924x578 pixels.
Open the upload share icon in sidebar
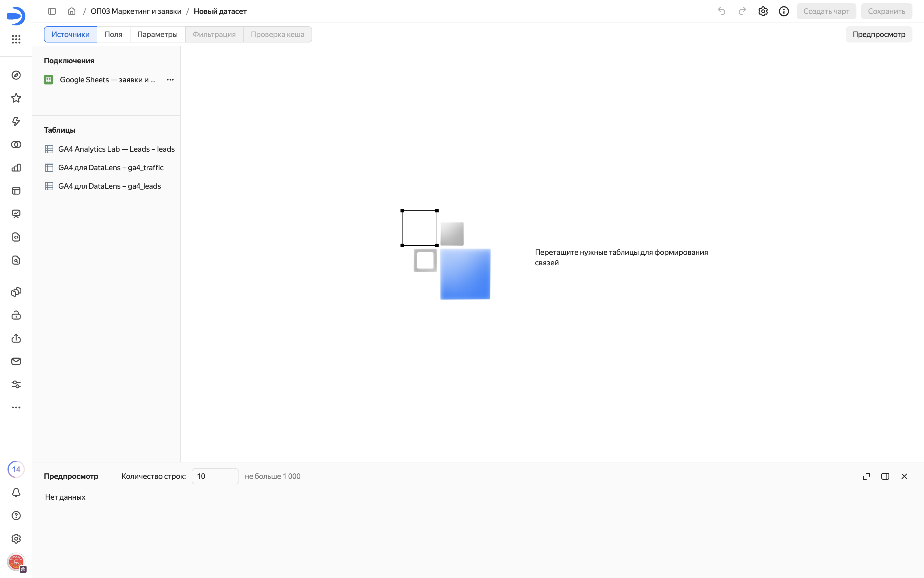[x=16, y=338]
